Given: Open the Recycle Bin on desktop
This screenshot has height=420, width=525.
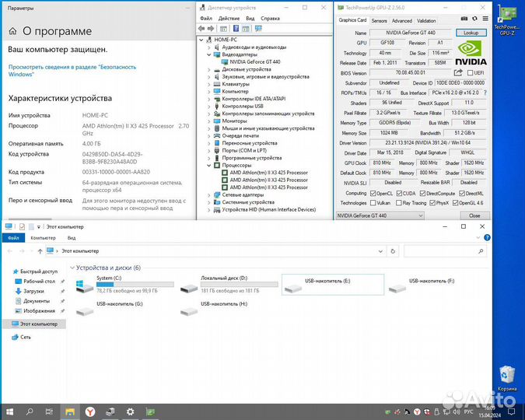Looking at the screenshot, I should coord(506,376).
